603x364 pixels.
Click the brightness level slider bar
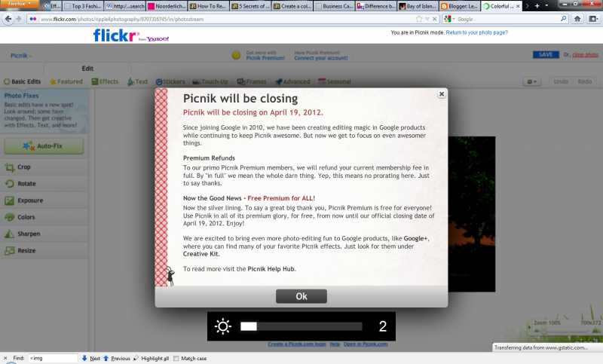[x=301, y=326]
